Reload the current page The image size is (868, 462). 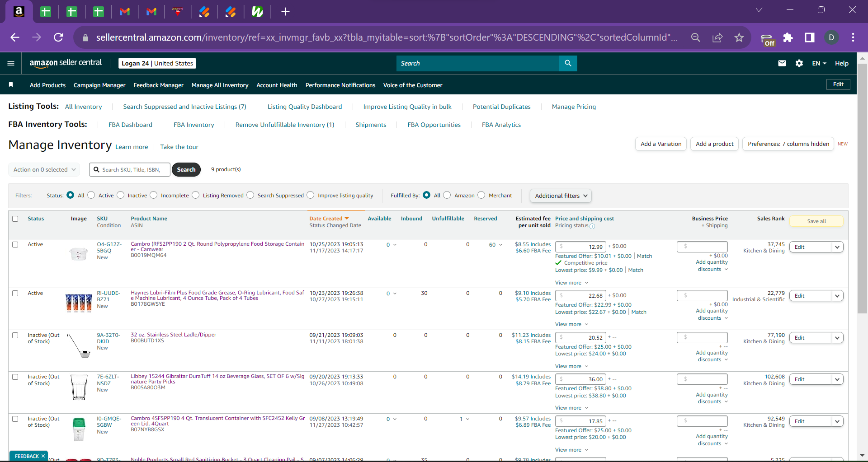click(58, 37)
